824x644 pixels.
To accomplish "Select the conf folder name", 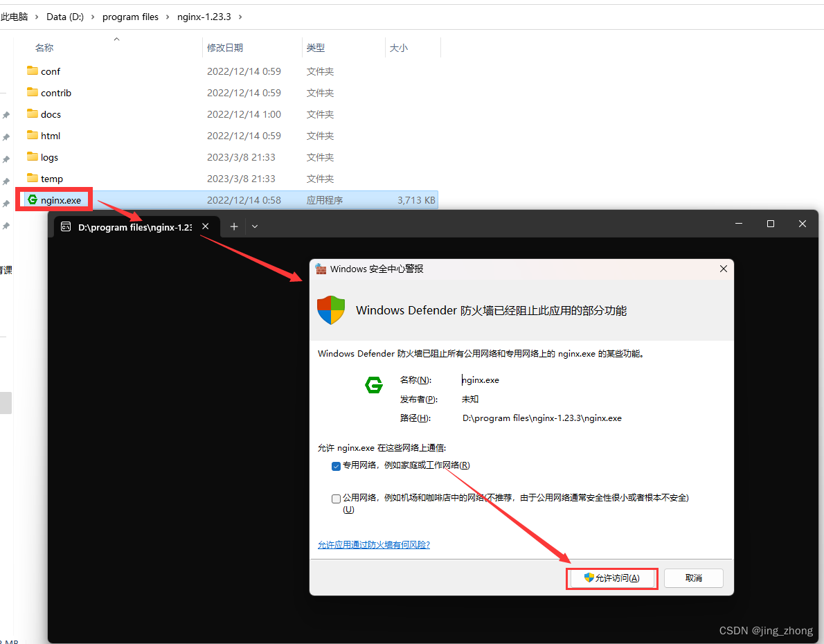I will tap(51, 71).
